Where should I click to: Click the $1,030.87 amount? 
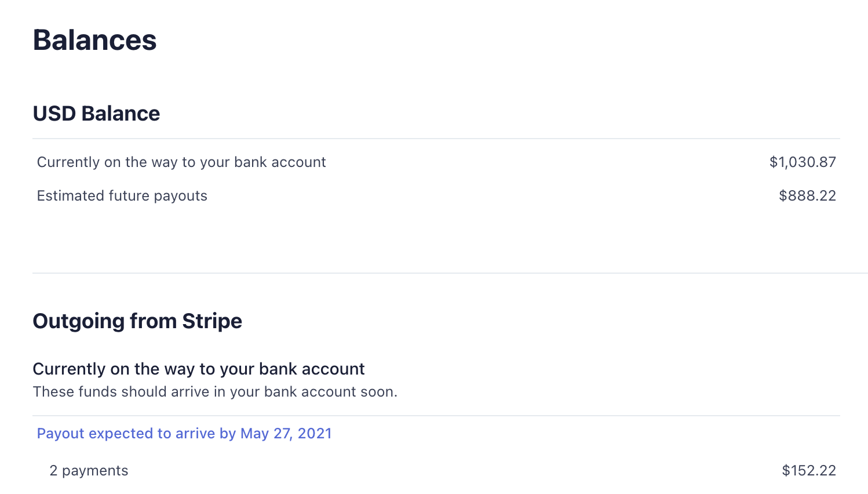802,162
